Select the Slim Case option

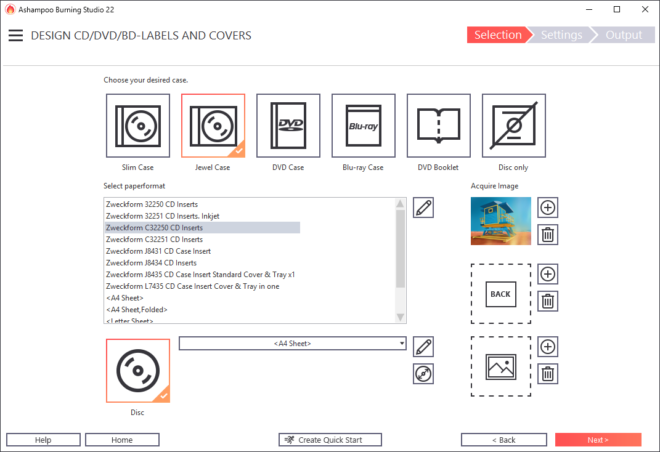tap(138, 126)
